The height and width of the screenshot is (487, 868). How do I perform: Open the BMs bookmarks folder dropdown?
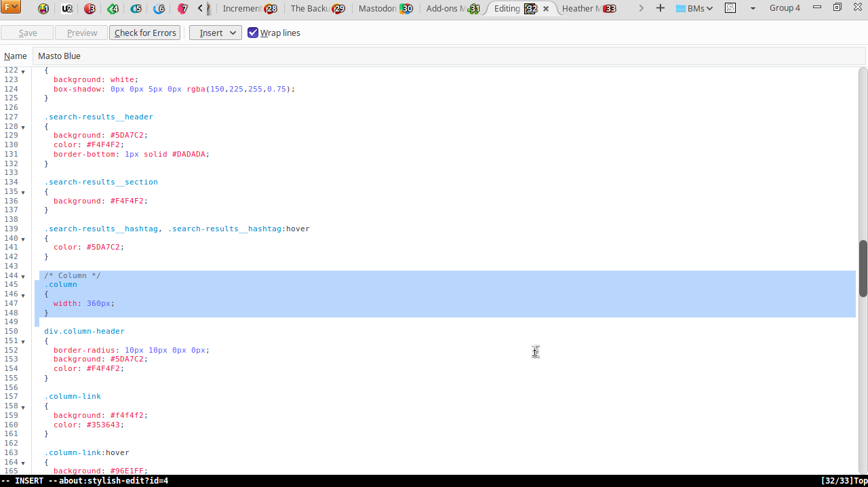(x=695, y=8)
